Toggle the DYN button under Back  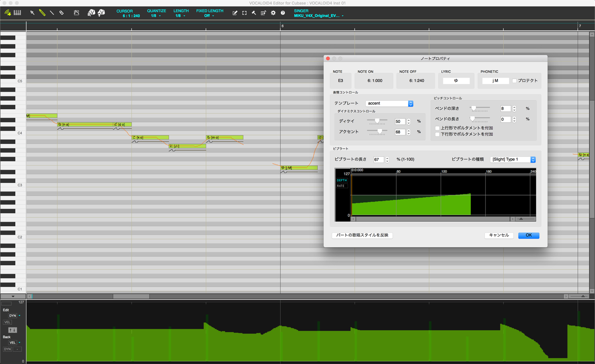(x=7, y=349)
